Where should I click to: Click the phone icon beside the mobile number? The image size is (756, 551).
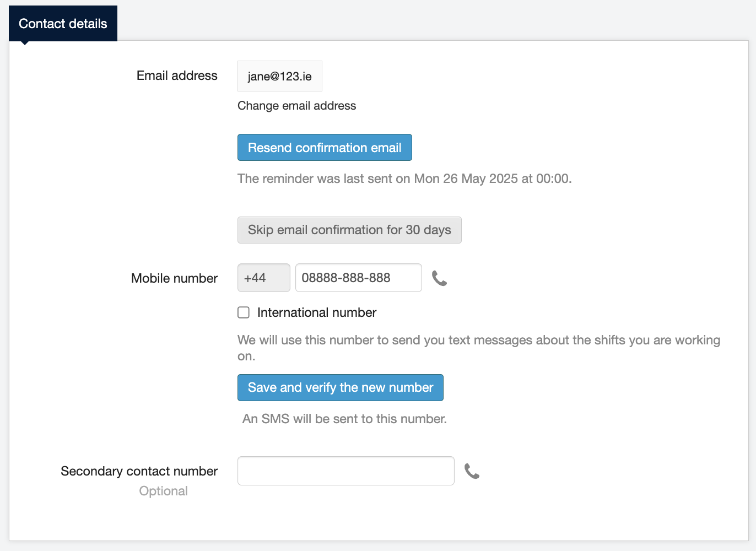pos(439,278)
